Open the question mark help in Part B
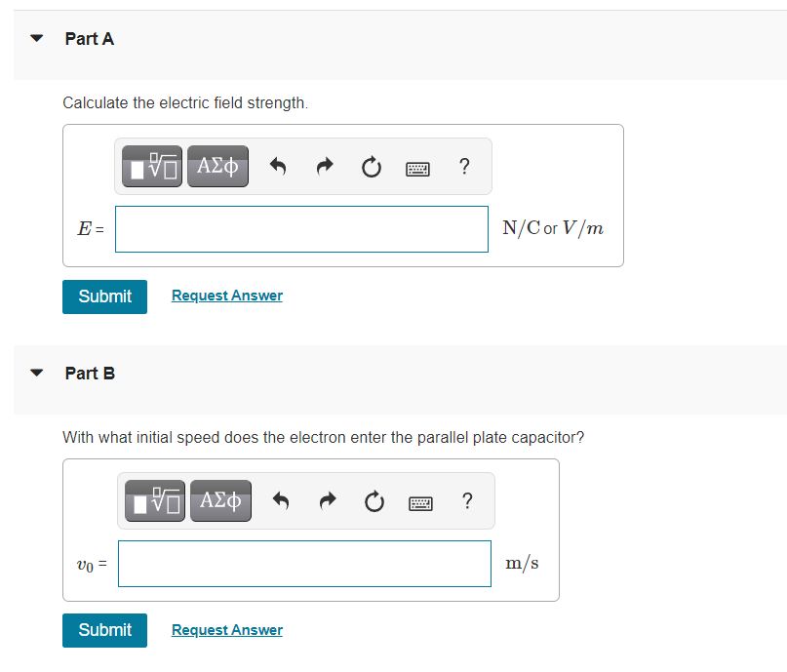 coord(467,500)
